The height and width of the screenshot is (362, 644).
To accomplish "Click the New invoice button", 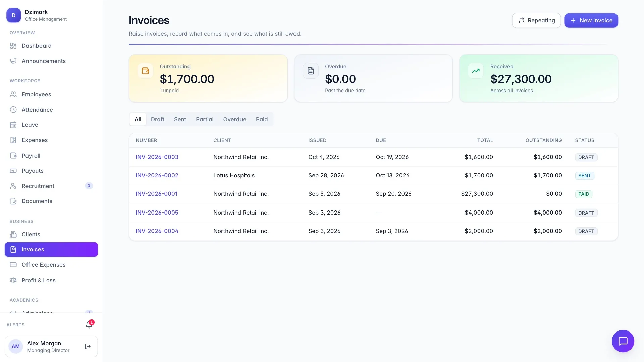I will click(x=591, y=20).
